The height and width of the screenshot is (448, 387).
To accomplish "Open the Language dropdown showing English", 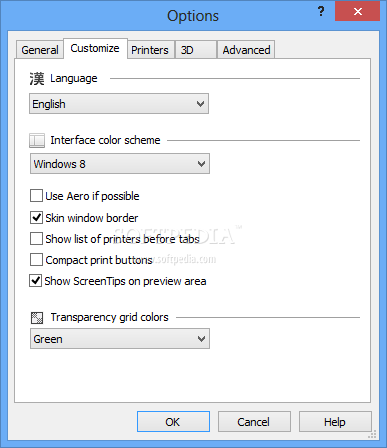I will (x=119, y=104).
